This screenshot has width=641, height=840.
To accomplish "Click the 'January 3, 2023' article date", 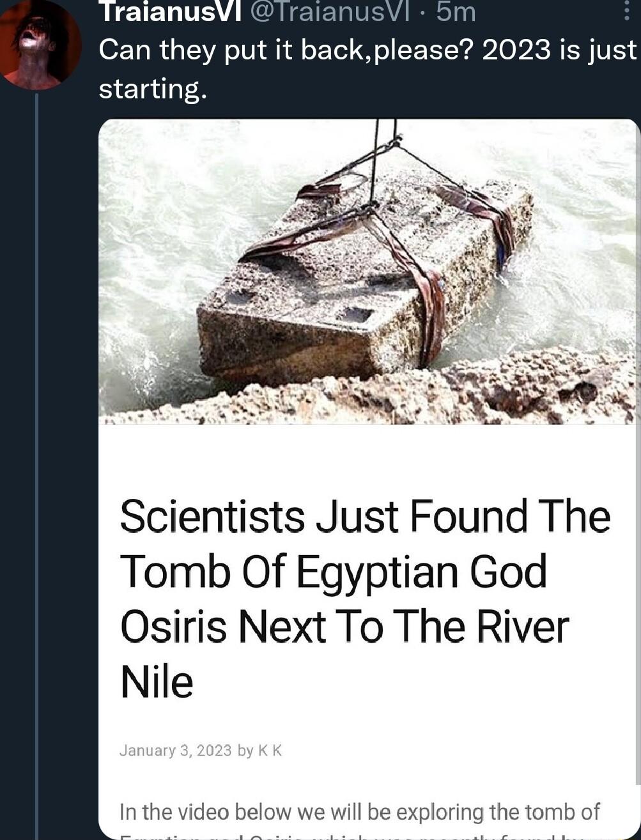I will (175, 751).
